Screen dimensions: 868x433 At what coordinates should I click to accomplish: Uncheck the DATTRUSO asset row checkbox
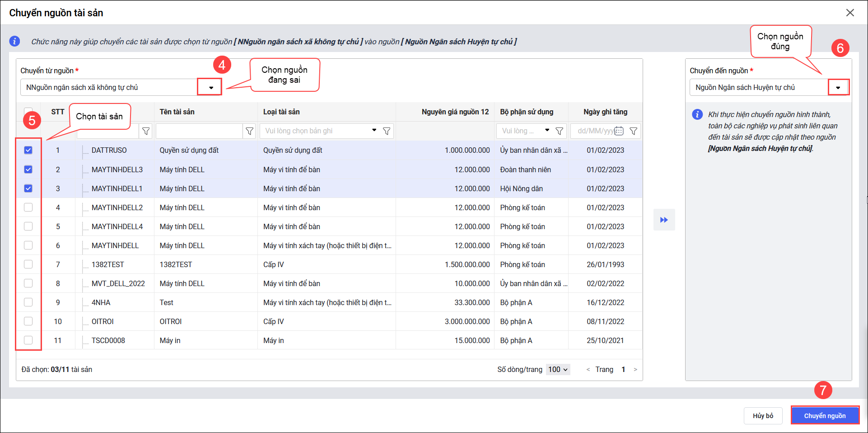coord(28,150)
